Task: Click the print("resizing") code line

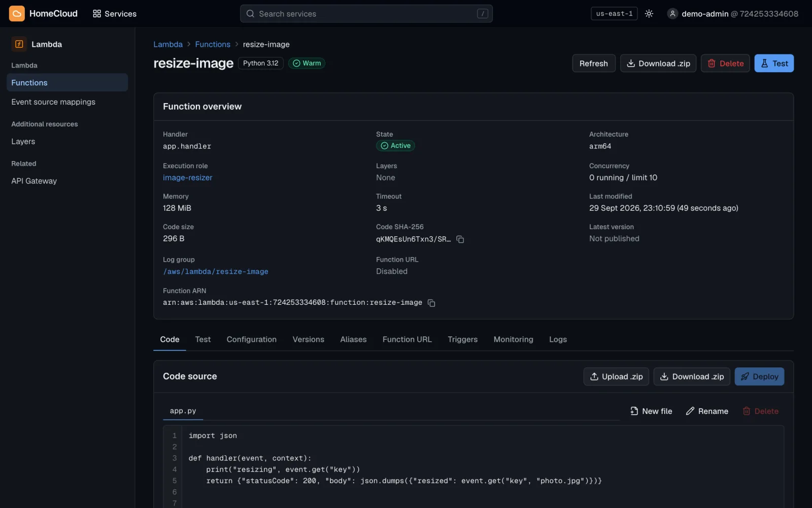Action: pyautogui.click(x=283, y=470)
